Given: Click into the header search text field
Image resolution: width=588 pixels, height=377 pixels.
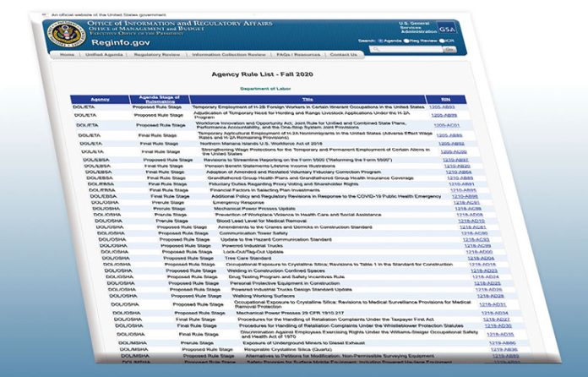Looking at the screenshot, I should (x=406, y=49).
